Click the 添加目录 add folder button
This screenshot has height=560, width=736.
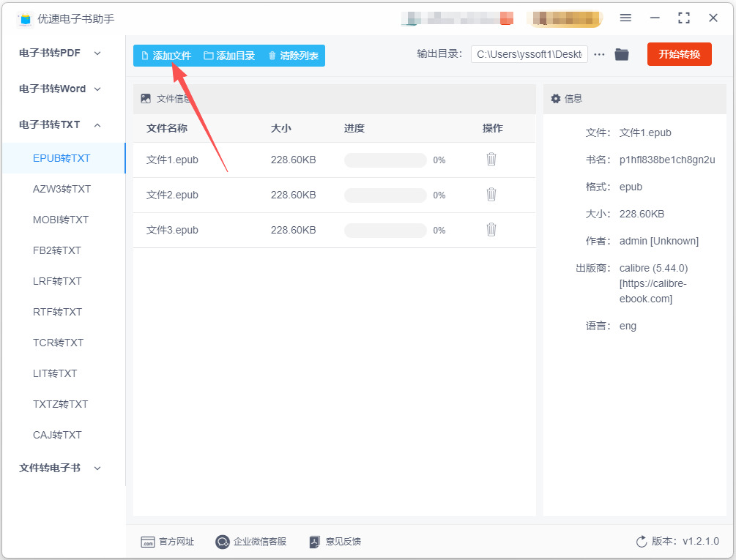point(229,56)
